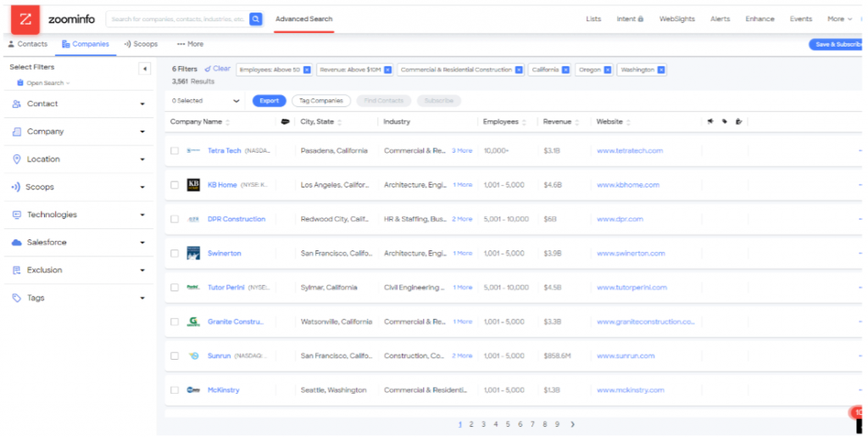Click the Salesforce cloud icon
868x437 pixels.
coord(17,243)
